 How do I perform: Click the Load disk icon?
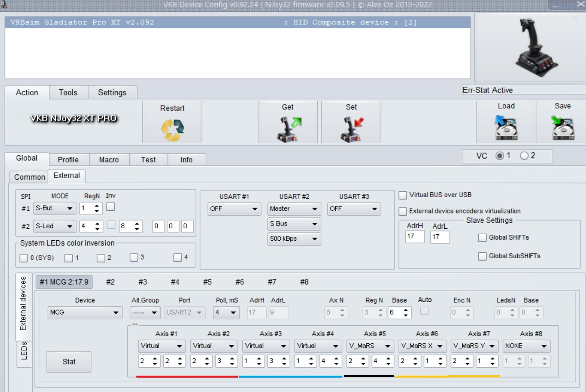point(506,128)
